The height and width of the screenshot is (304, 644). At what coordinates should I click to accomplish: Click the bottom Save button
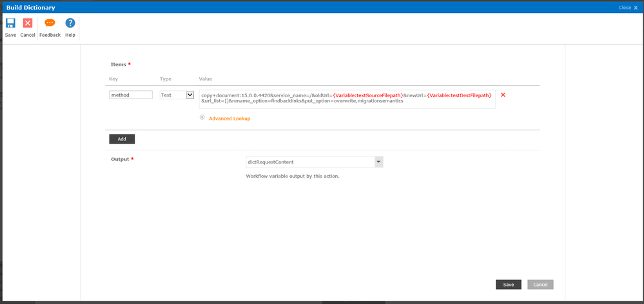click(x=509, y=285)
